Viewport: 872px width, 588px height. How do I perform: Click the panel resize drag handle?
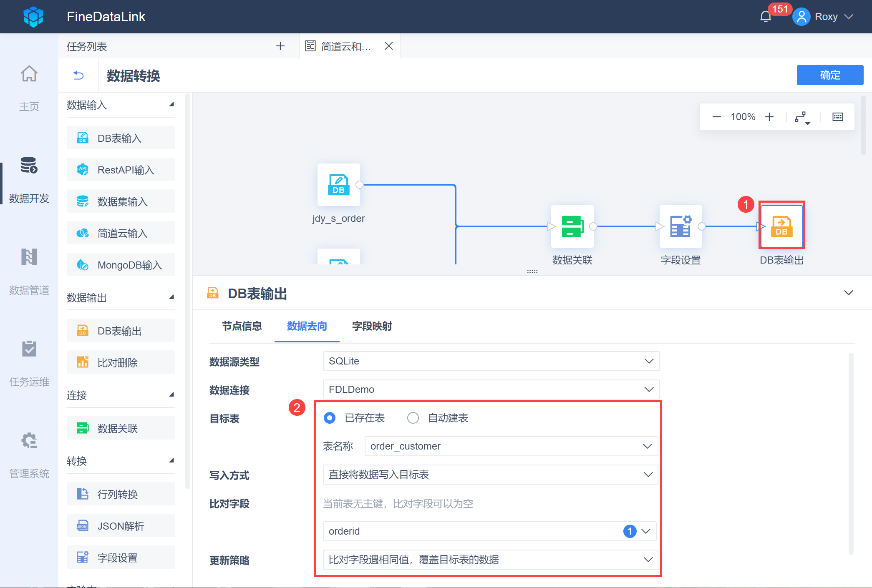(x=532, y=271)
